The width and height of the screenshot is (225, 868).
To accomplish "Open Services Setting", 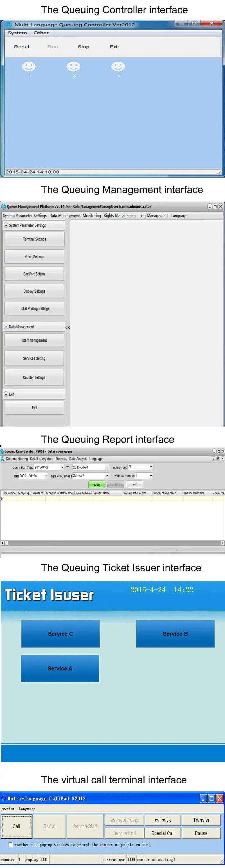I will [x=34, y=358].
